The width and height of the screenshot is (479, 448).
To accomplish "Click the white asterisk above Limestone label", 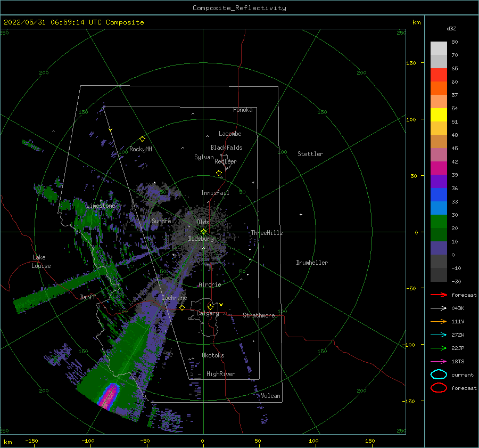I will pos(101,201).
